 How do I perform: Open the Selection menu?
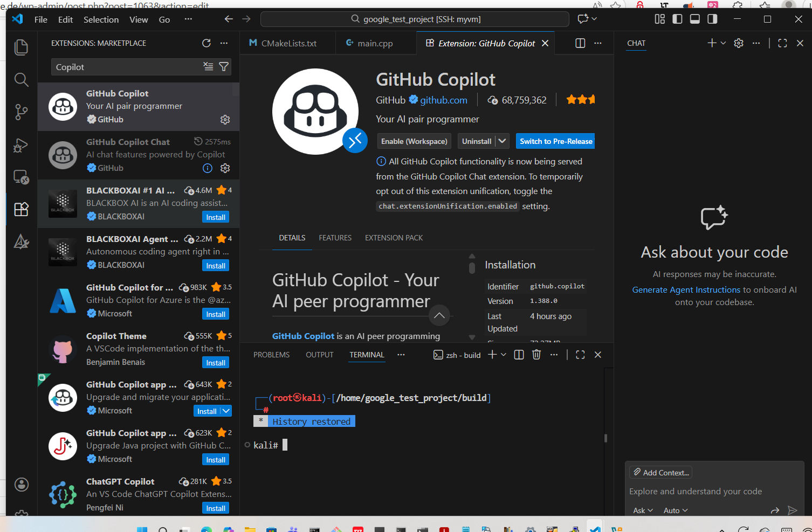(101, 19)
